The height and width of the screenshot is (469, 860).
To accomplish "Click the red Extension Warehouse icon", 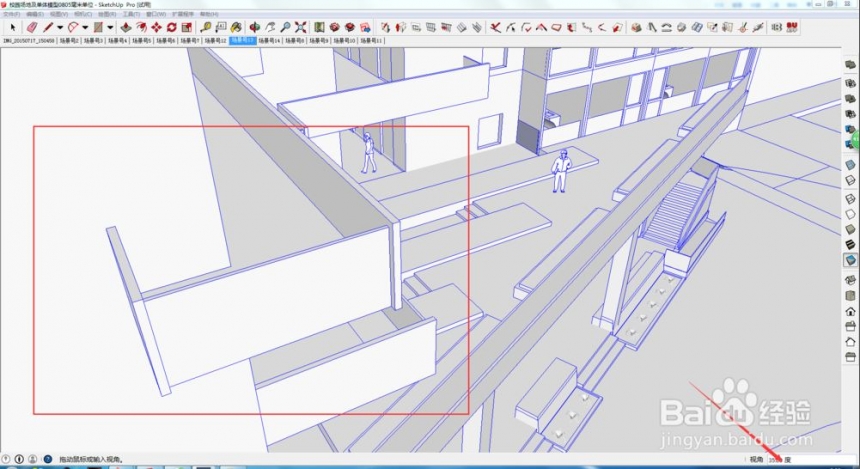I will tap(350, 27).
